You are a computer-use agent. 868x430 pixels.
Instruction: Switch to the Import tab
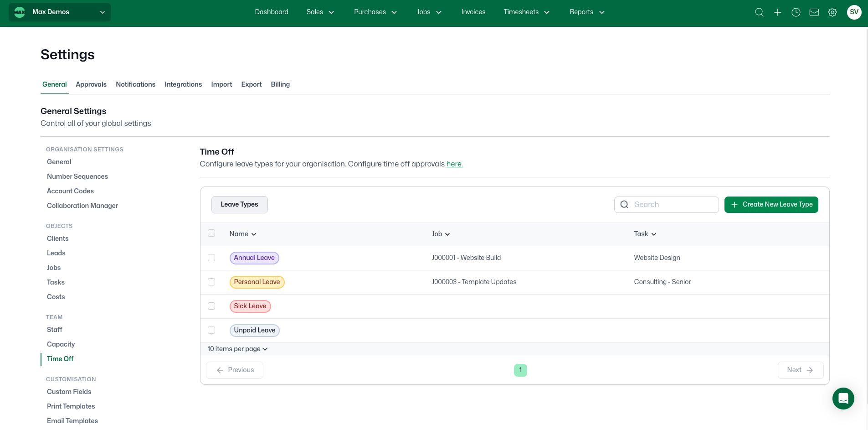[221, 84]
